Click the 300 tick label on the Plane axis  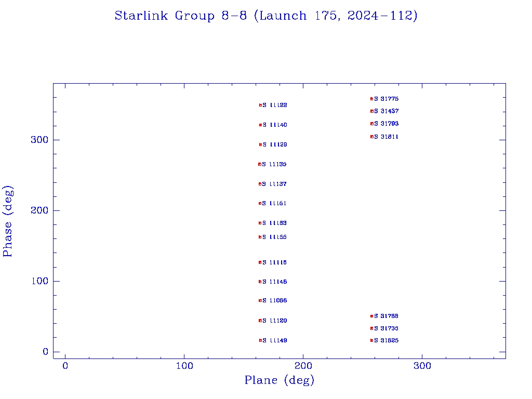tap(422, 366)
